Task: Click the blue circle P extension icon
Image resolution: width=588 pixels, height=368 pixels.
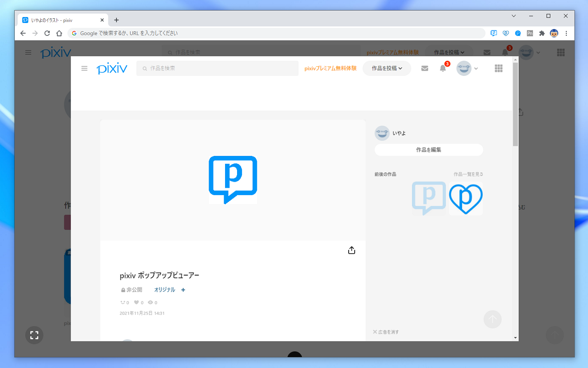Action: tap(518, 33)
